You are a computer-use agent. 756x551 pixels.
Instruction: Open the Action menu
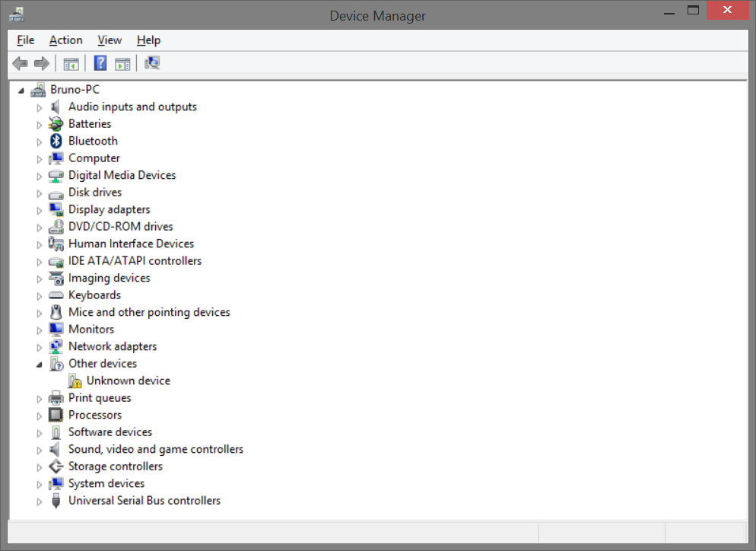pos(65,40)
